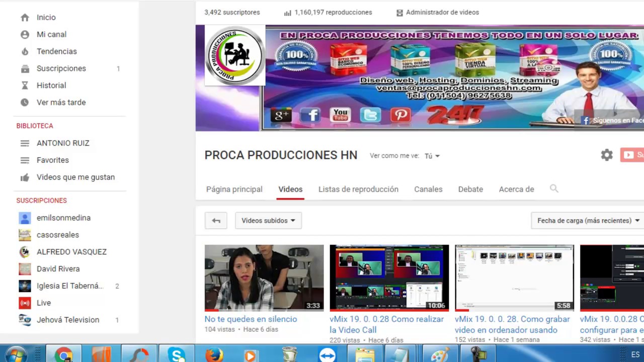Open Twitter icon on channel banner
644x362 pixels.
pyautogui.click(x=370, y=115)
